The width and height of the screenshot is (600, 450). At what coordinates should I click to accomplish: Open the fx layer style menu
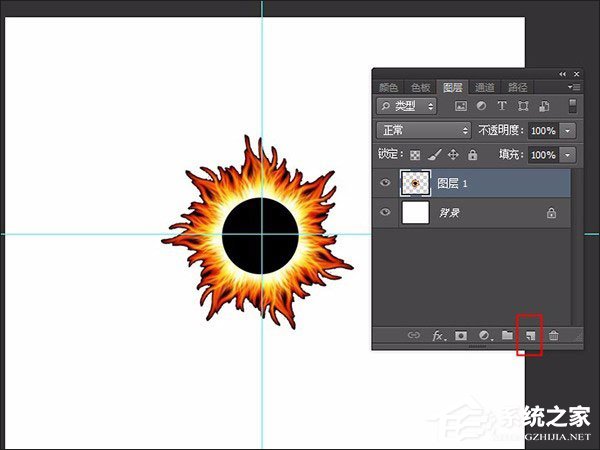438,337
